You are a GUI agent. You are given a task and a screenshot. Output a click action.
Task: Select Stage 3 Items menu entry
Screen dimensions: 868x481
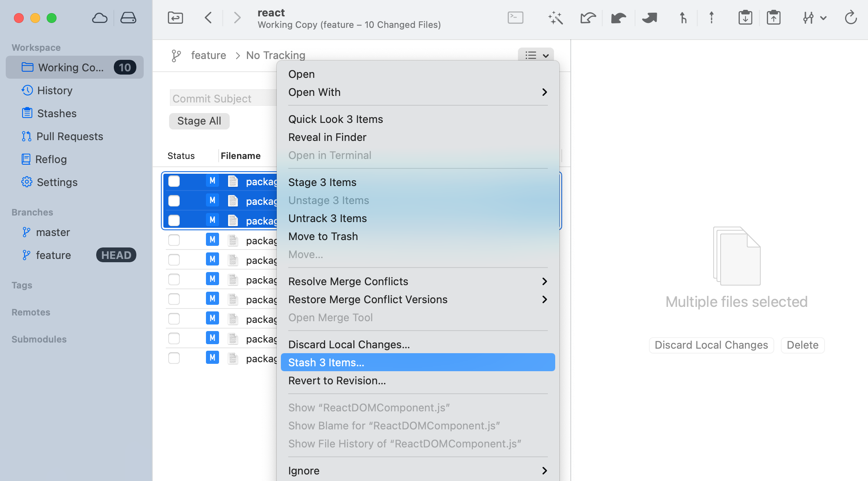point(322,182)
